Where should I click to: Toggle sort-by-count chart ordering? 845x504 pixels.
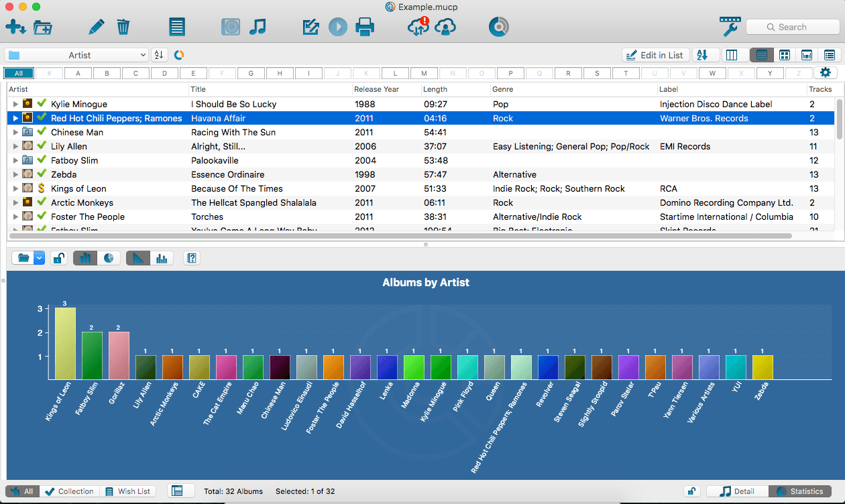(138, 258)
